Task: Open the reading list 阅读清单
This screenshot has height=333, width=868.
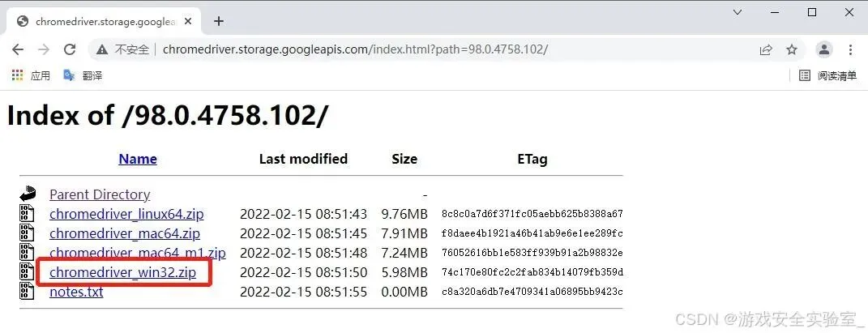Action: point(828,76)
